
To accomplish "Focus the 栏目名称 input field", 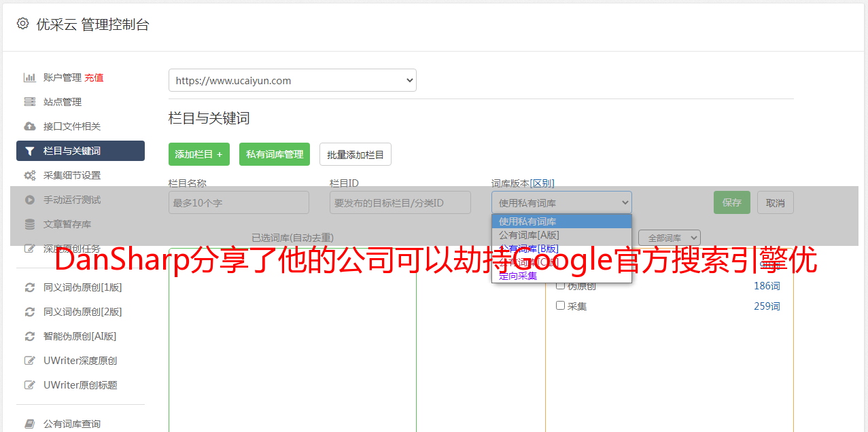I will pos(239,202).
